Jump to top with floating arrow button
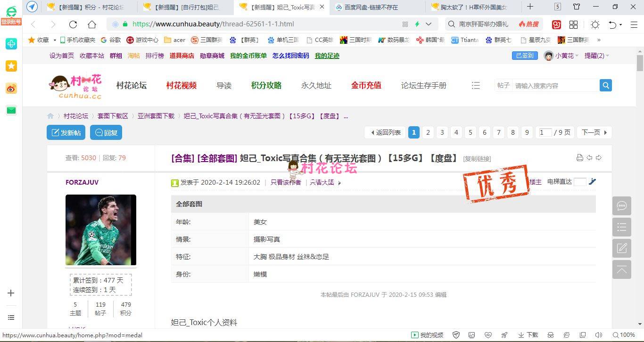Screen dimensions: 644x342 [x=621, y=269]
